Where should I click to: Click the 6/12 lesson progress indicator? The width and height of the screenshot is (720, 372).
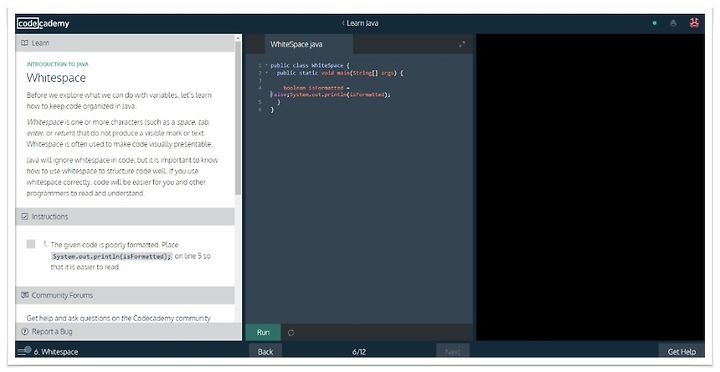[x=359, y=352]
